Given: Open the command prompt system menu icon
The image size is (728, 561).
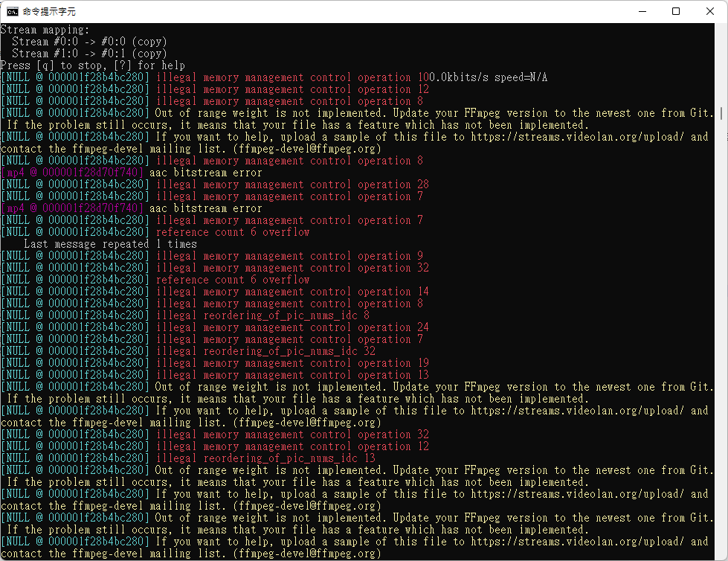Looking at the screenshot, I should [13, 12].
